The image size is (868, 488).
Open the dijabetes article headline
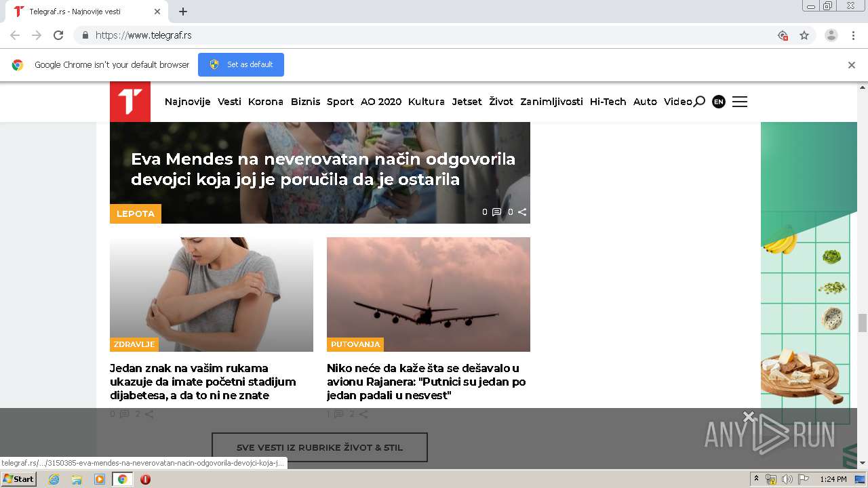point(203,382)
